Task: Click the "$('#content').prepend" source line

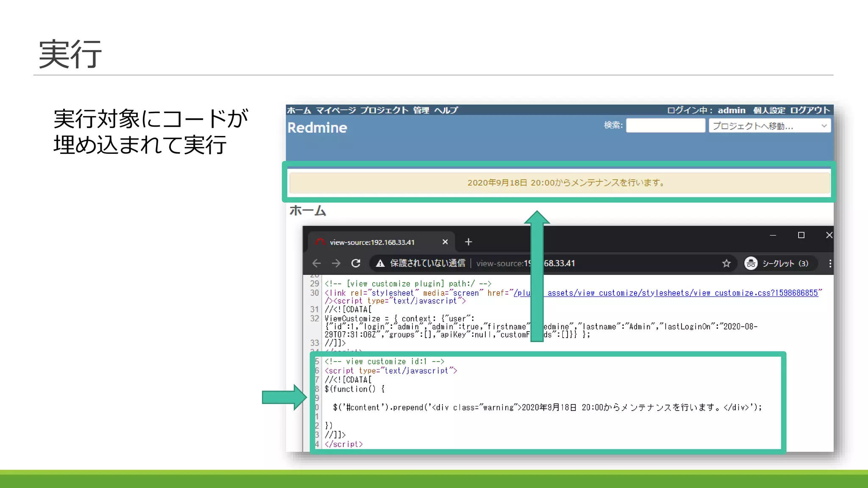Action: coord(547,408)
